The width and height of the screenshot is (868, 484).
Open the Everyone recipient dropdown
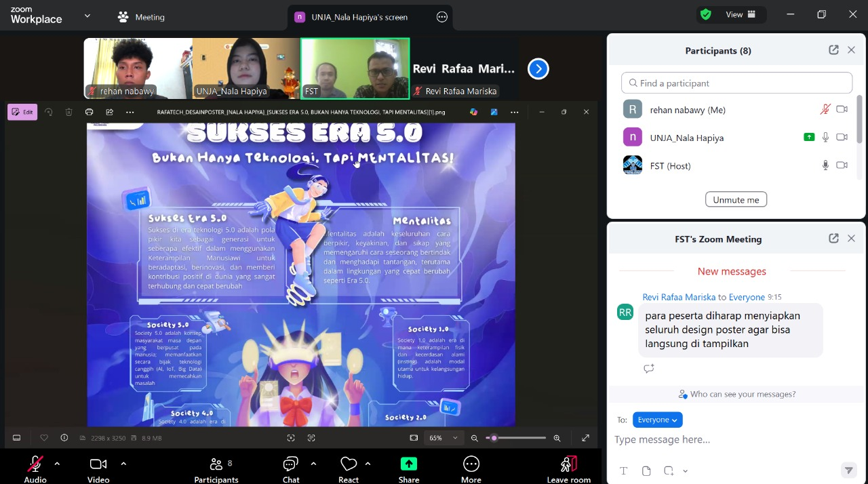(657, 420)
